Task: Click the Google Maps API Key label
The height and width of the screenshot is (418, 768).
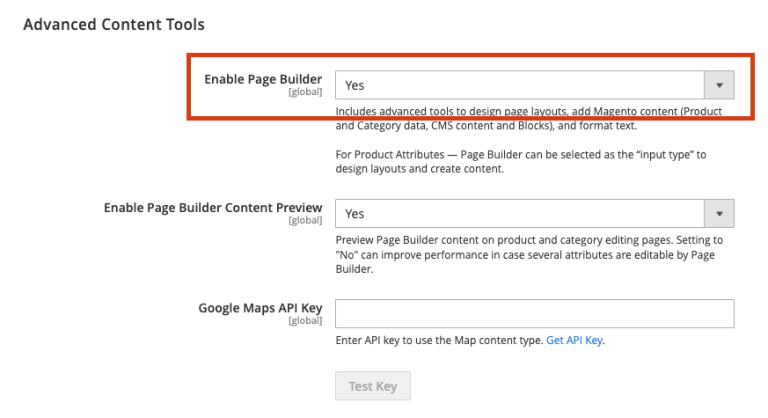Action: pyautogui.click(x=260, y=308)
